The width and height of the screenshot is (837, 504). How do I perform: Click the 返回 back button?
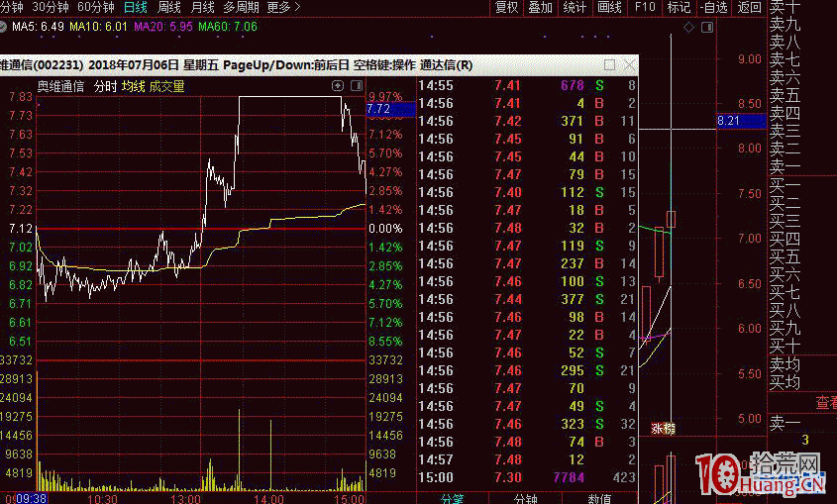point(749,7)
